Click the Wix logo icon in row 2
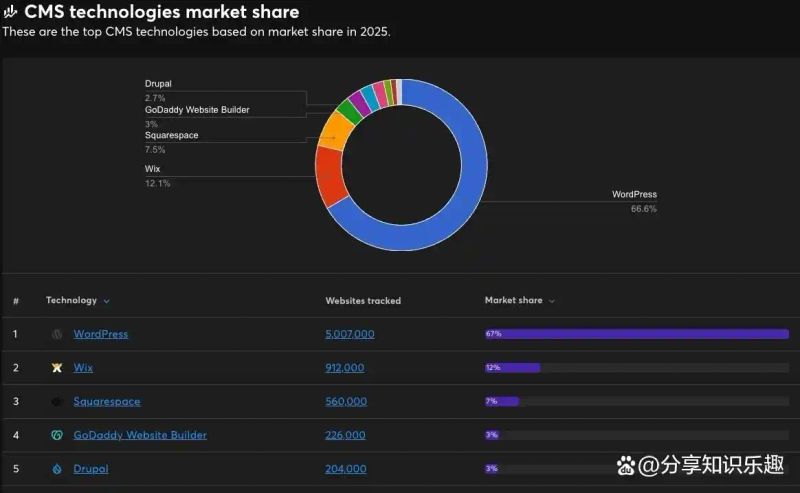 (57, 367)
